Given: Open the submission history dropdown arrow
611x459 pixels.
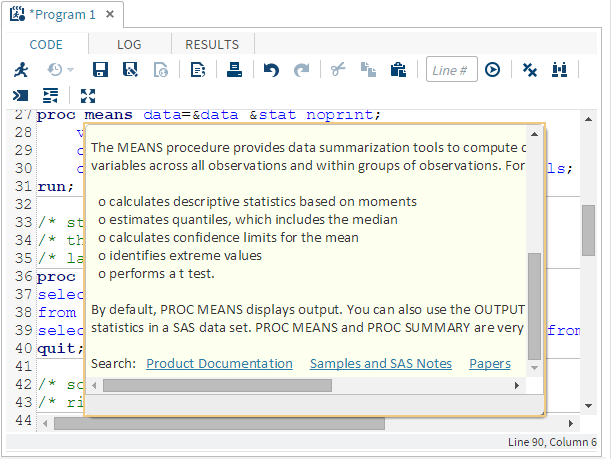Looking at the screenshot, I should (x=70, y=70).
